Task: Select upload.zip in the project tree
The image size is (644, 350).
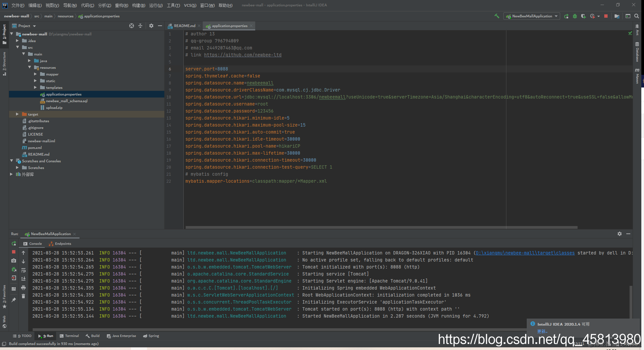Action: [54, 108]
